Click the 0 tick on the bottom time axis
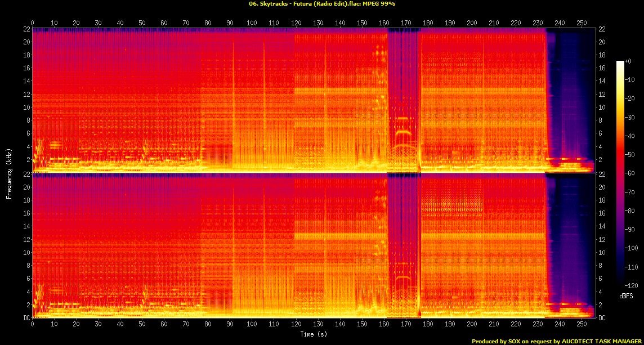Viewport: 644px width, 345px height. point(32,325)
